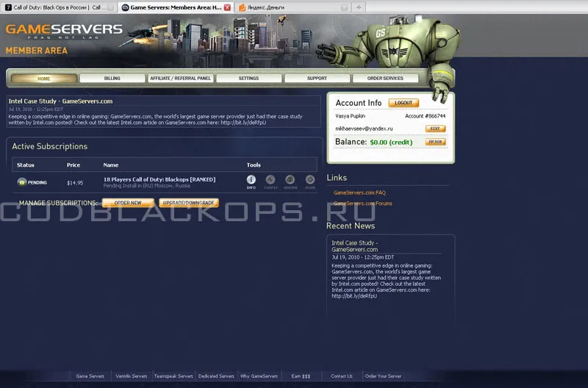Click the Earn $$$ footer link

301,376
